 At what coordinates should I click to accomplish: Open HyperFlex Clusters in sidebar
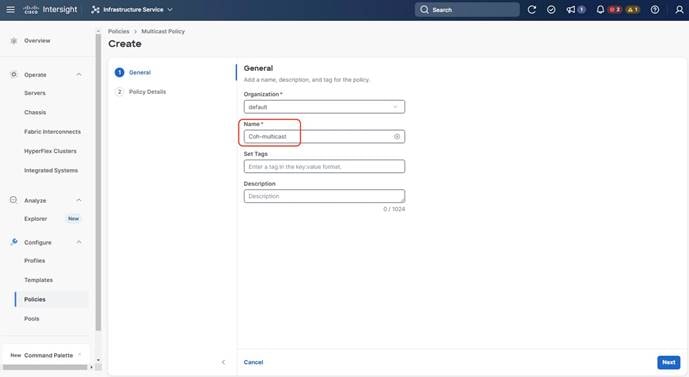pos(50,151)
